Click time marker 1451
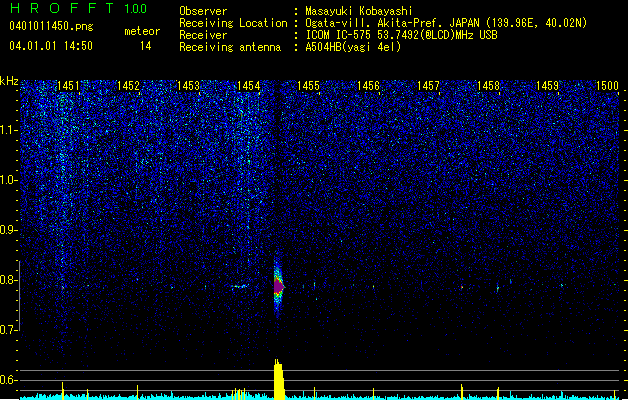Image resolution: width=629 pixels, height=400 pixels. click(x=68, y=85)
